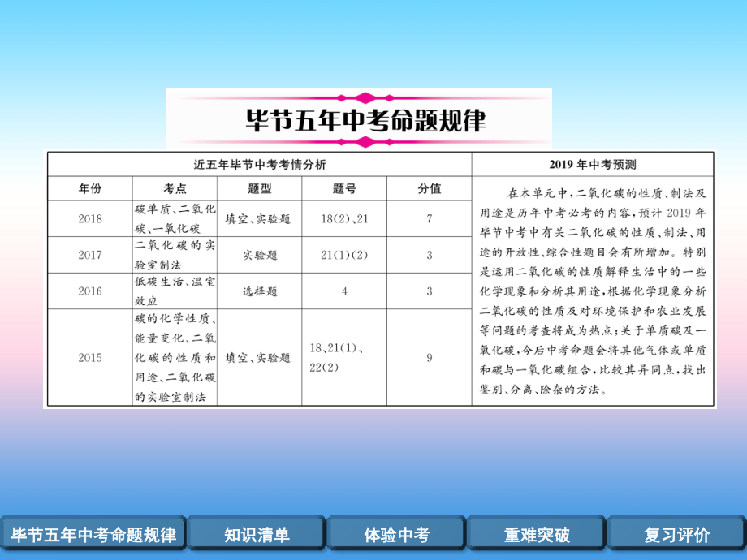
Task: Click the 填空、实验题 cell in 2018 row
Action: click(x=260, y=218)
